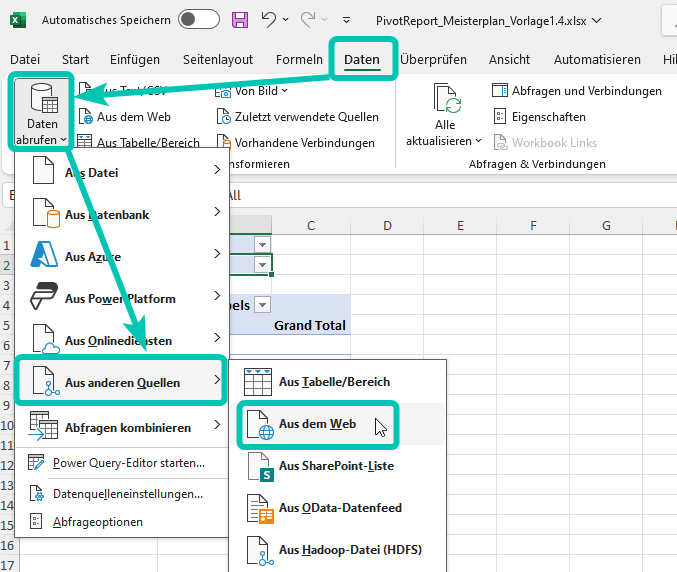Open the Automatisieren ribbon tab
This screenshot has height=572, width=677.
(597, 60)
